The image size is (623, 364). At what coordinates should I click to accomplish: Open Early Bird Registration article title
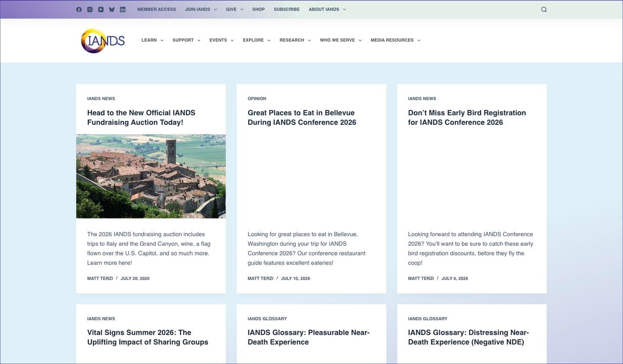pyautogui.click(x=467, y=117)
